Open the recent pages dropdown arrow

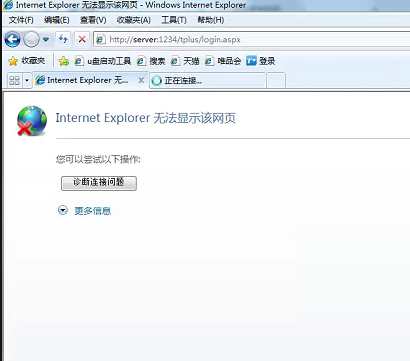46,40
